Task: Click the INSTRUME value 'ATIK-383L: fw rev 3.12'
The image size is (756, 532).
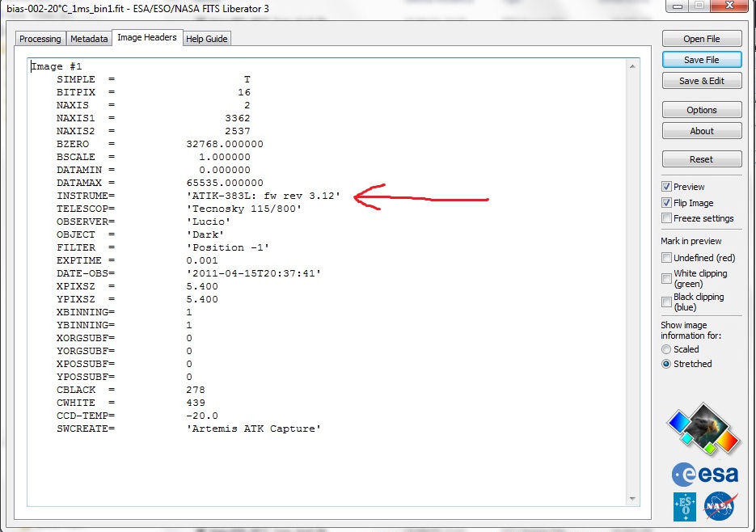Action: coord(264,196)
